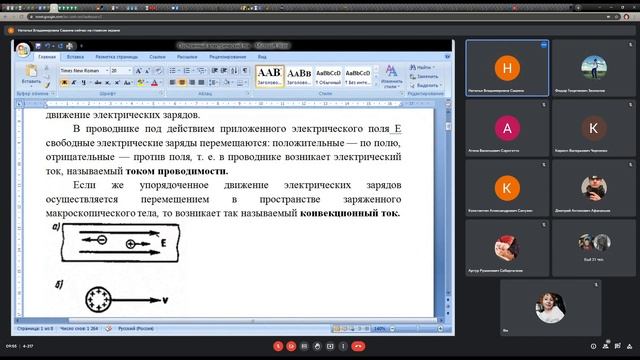The image size is (640, 360).
Task: Toggle italic formatting
Action: (x=74, y=82)
